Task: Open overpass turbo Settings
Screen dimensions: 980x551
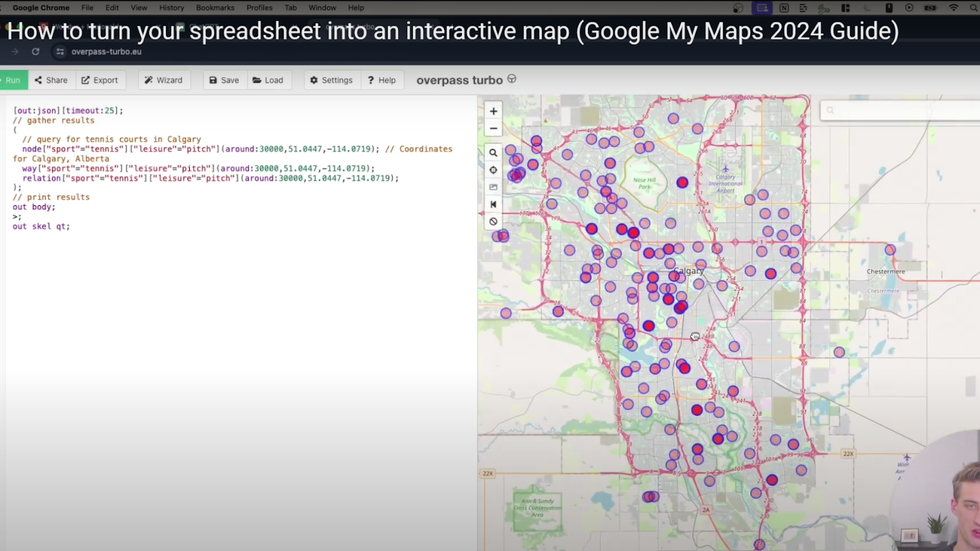Action: pos(331,80)
